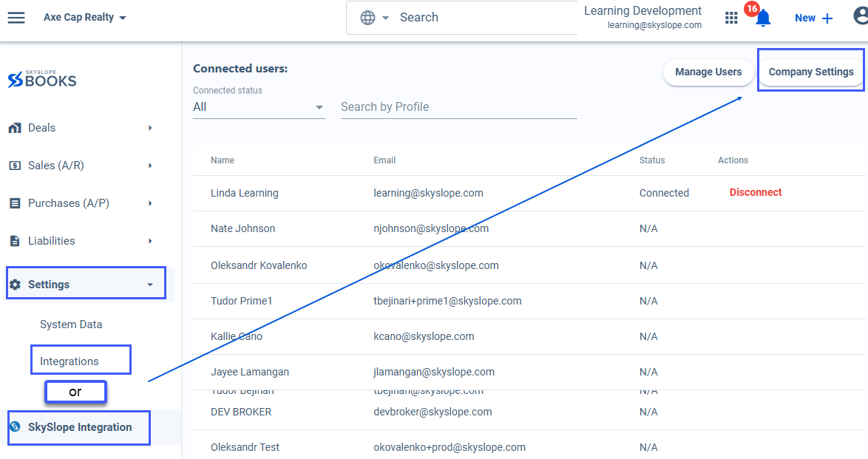Image resolution: width=868 pixels, height=459 pixels.
Task: Click the user avatar icon
Action: click(x=861, y=16)
